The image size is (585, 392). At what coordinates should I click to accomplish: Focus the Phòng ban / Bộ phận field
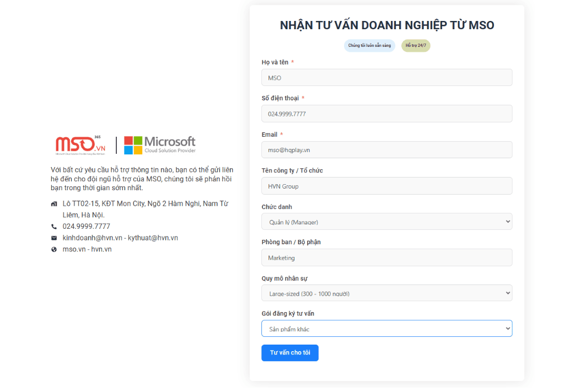(x=387, y=257)
